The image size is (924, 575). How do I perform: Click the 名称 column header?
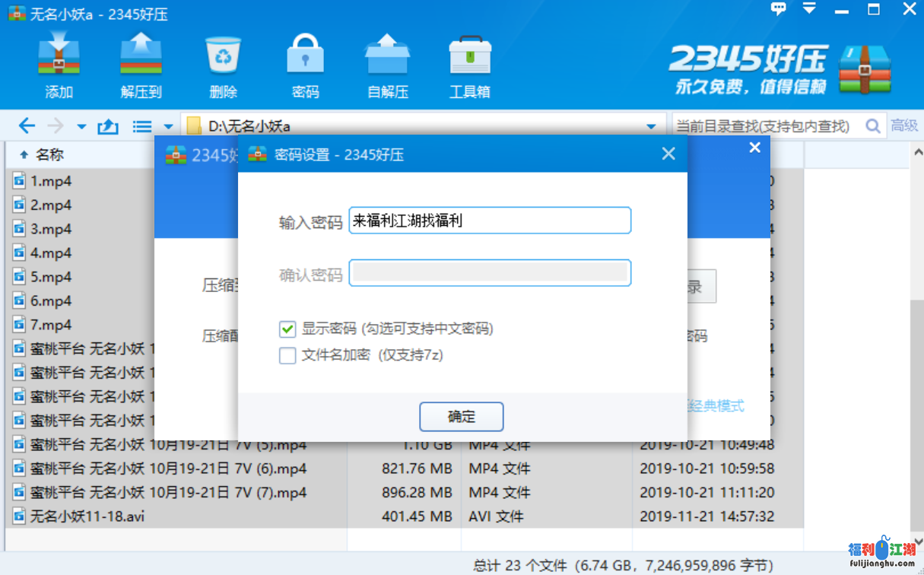click(49, 155)
